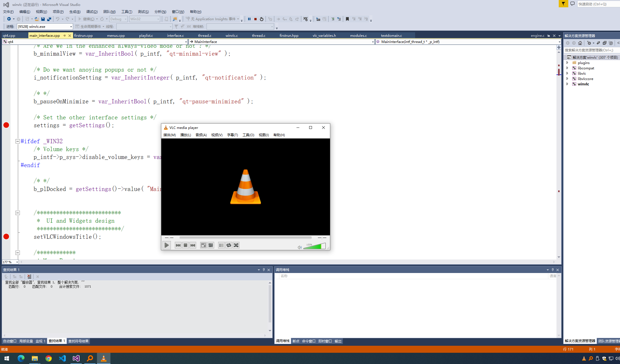This screenshot has width=620, height=364.
Task: Restart debugging via circular arrow icon
Action: [x=262, y=19]
